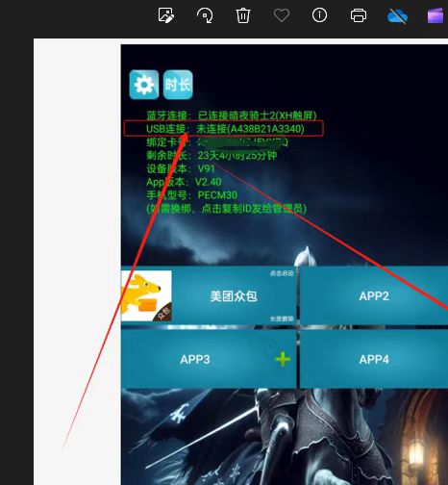Open the OneDrive cloud sync icon

point(397,15)
